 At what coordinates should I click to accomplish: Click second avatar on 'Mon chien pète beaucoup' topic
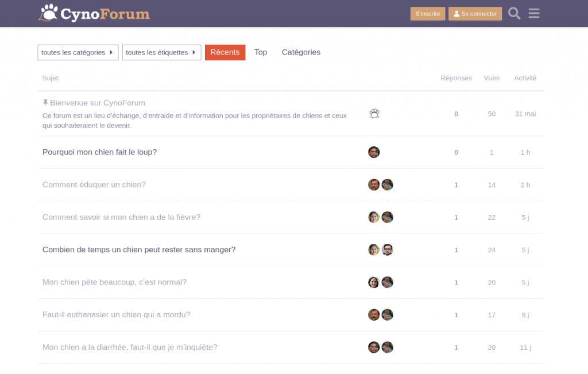tap(388, 282)
